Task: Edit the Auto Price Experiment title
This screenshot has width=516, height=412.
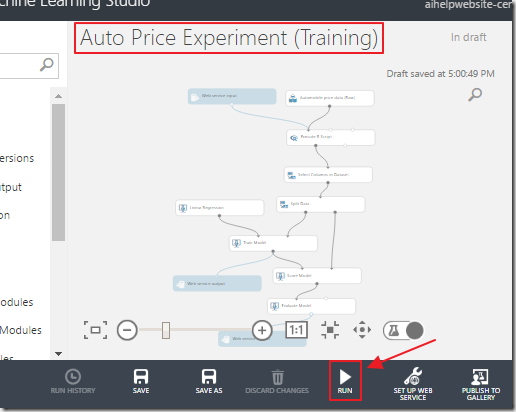Action: 229,38
